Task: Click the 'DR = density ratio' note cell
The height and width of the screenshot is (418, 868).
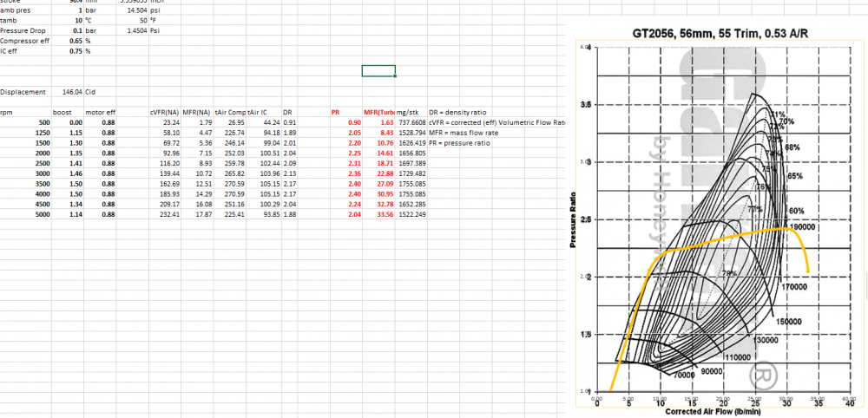Action: [x=457, y=112]
